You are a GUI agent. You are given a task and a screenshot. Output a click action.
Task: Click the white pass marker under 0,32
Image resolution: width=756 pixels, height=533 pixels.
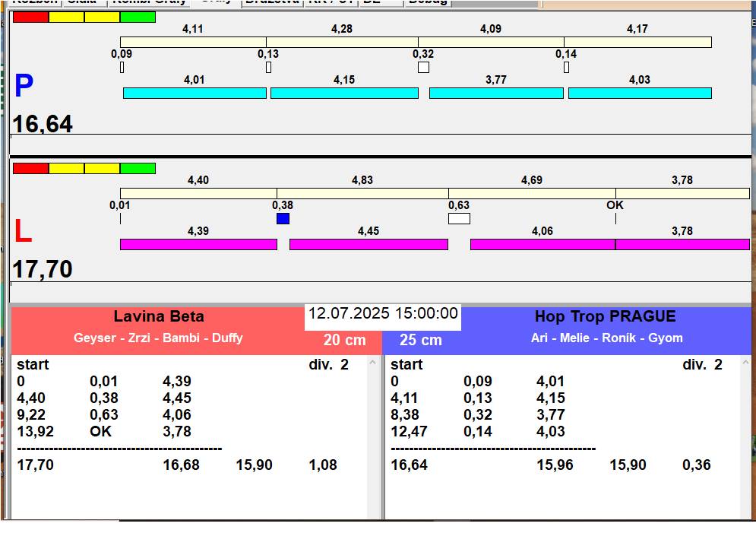[424, 67]
